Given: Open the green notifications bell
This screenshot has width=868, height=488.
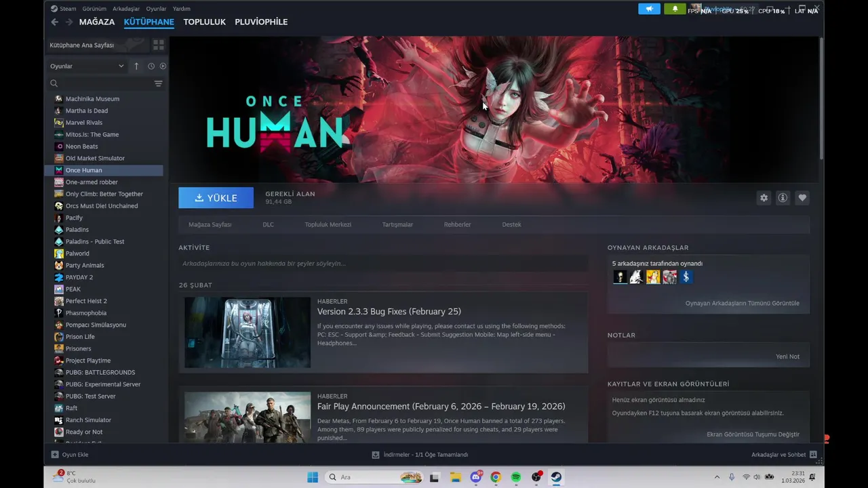Looking at the screenshot, I should point(675,9).
